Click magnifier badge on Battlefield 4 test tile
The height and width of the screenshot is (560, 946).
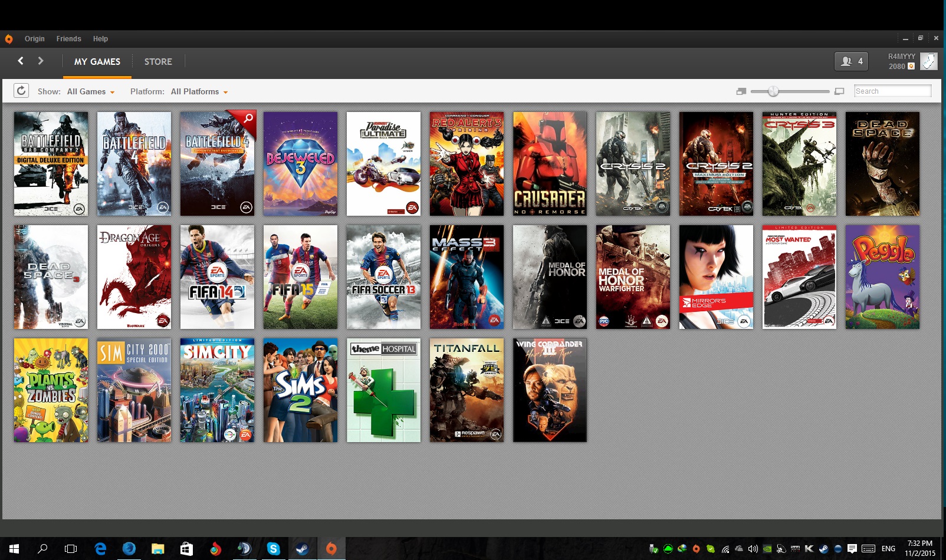[248, 118]
